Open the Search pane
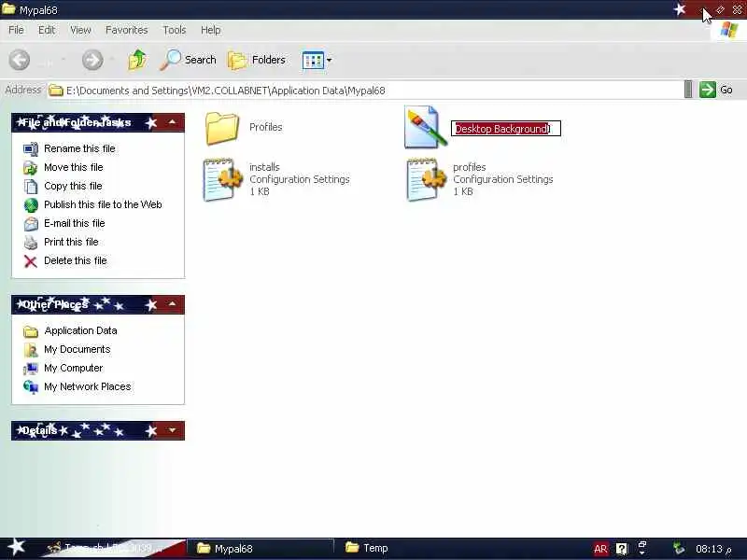The width and height of the screenshot is (747, 560). (188, 60)
